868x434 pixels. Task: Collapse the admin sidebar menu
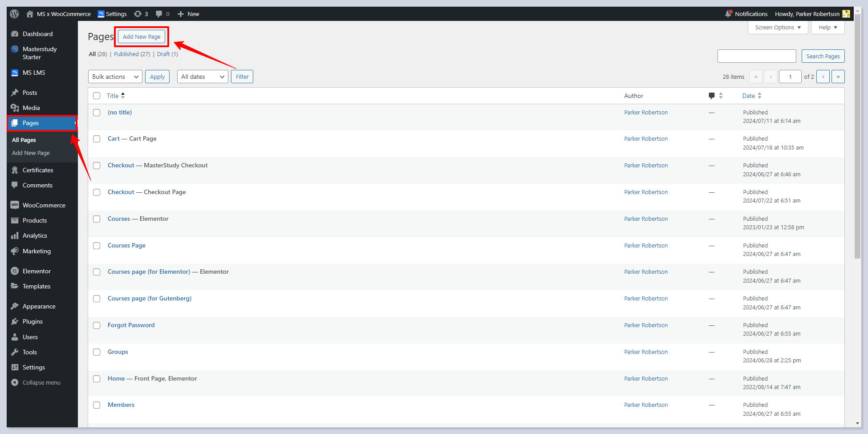click(41, 382)
